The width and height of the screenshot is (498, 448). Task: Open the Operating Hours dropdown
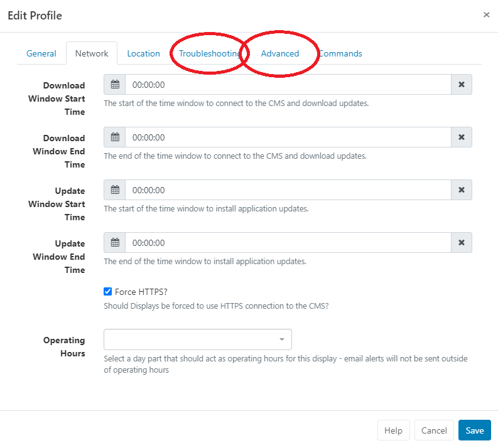(198, 339)
